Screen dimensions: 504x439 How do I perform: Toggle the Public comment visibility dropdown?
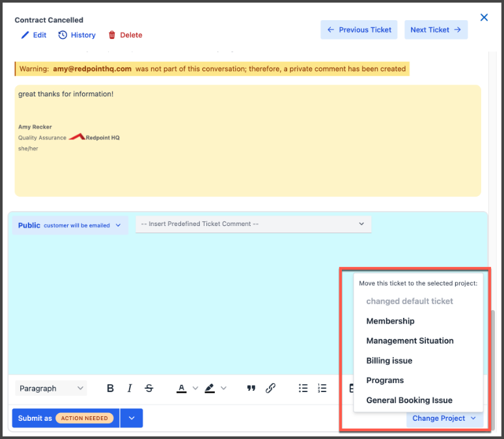click(x=70, y=225)
